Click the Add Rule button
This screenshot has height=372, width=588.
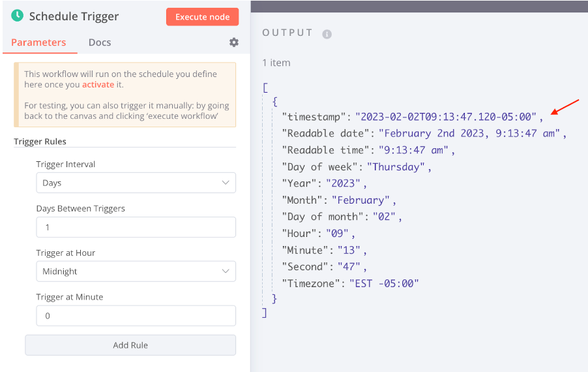click(x=130, y=345)
